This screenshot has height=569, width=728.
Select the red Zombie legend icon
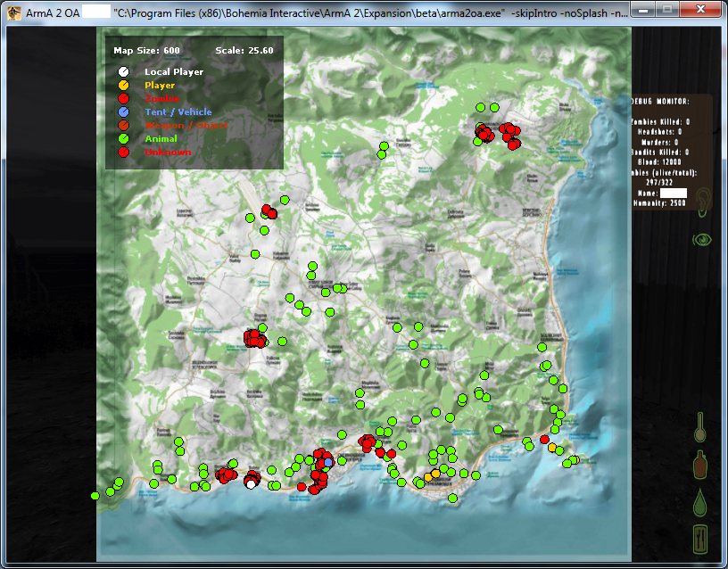(123, 98)
